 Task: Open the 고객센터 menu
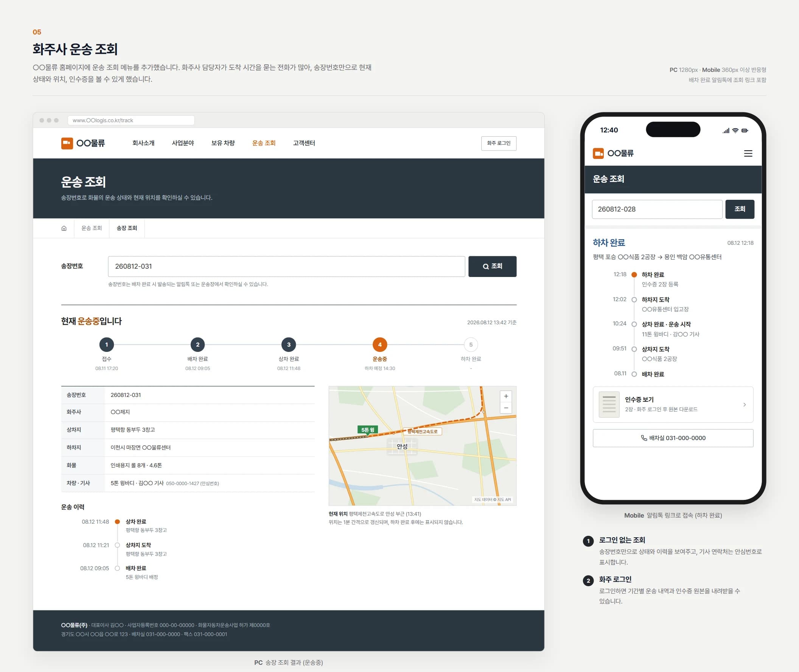[304, 143]
